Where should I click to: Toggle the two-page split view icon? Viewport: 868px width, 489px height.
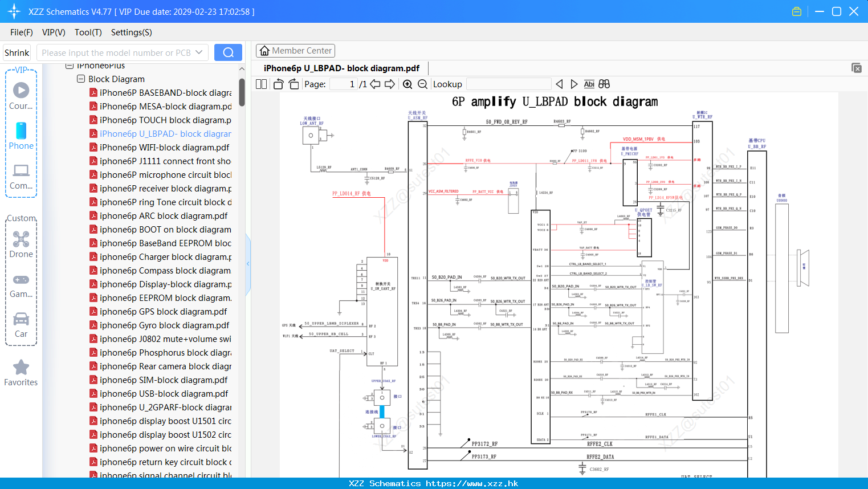[x=261, y=84]
